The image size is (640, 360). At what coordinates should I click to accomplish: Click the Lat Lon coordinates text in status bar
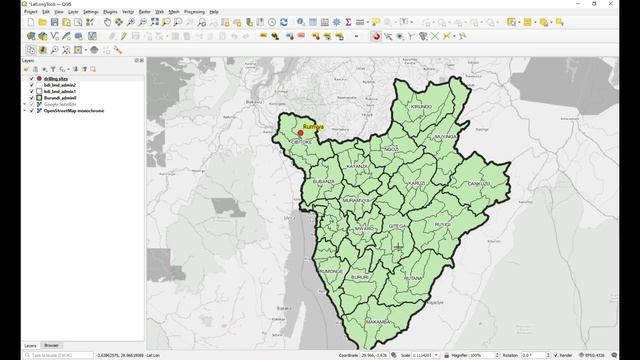(128, 356)
